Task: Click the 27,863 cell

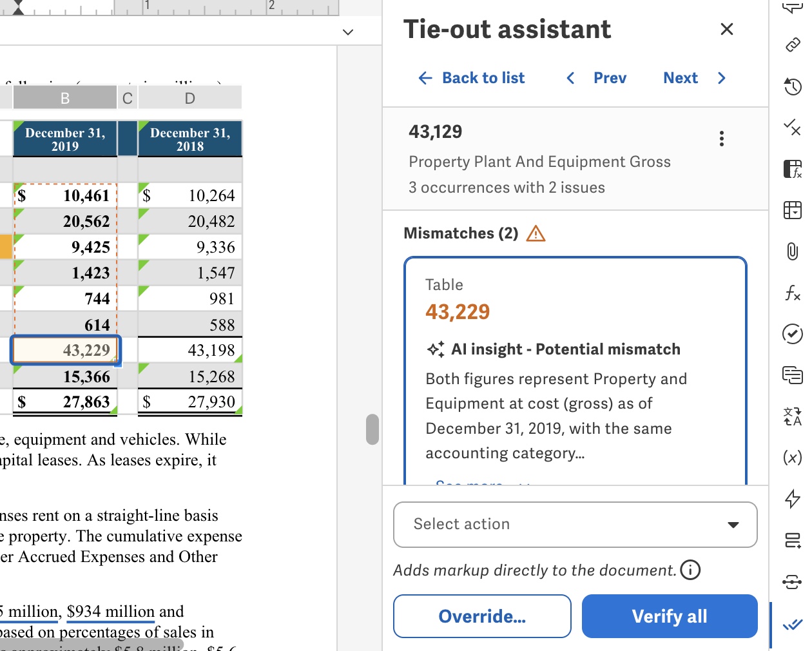Action: pos(65,402)
